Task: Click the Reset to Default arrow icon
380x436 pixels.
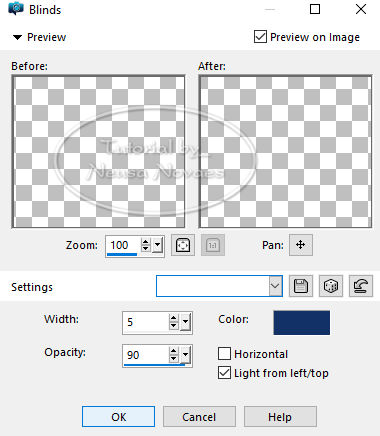Action: (x=361, y=286)
